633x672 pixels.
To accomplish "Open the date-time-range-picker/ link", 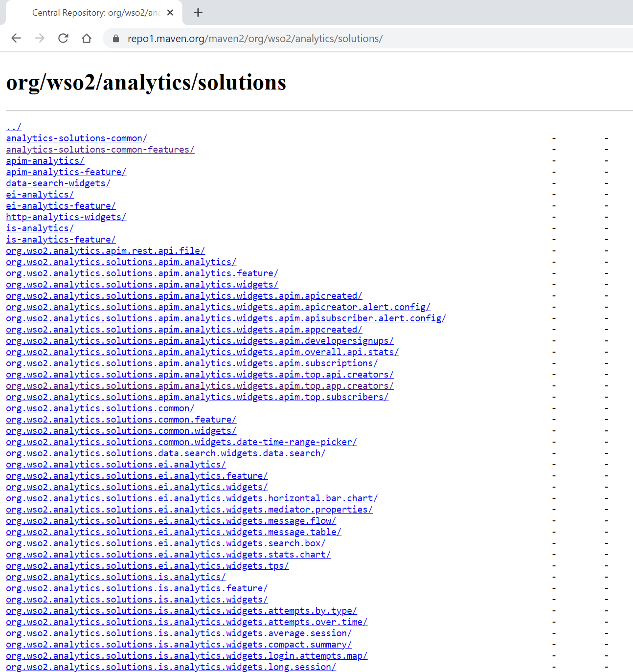I will point(181,442).
